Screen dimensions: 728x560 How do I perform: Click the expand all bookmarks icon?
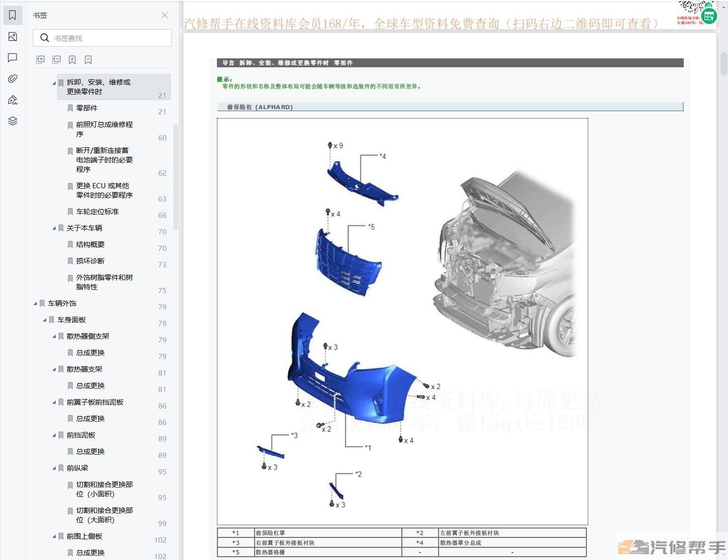40,59
